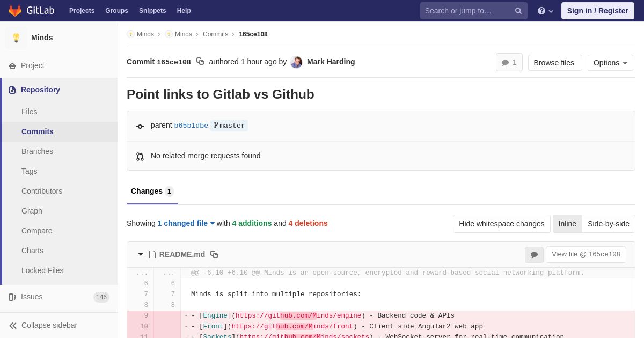Screen dimensions: 644x338
Task: Click old line number 10 in diff
Action: pos(141,326)
